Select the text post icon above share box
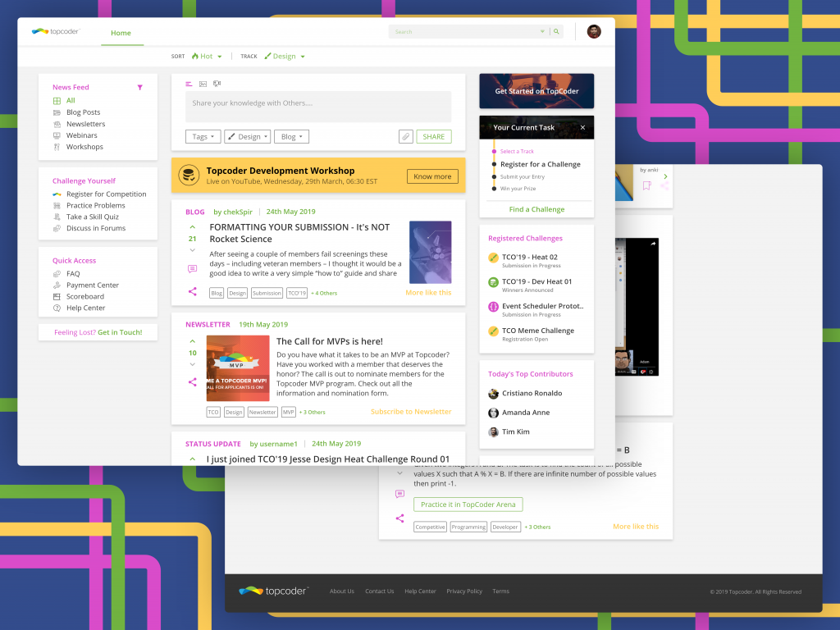 point(189,84)
